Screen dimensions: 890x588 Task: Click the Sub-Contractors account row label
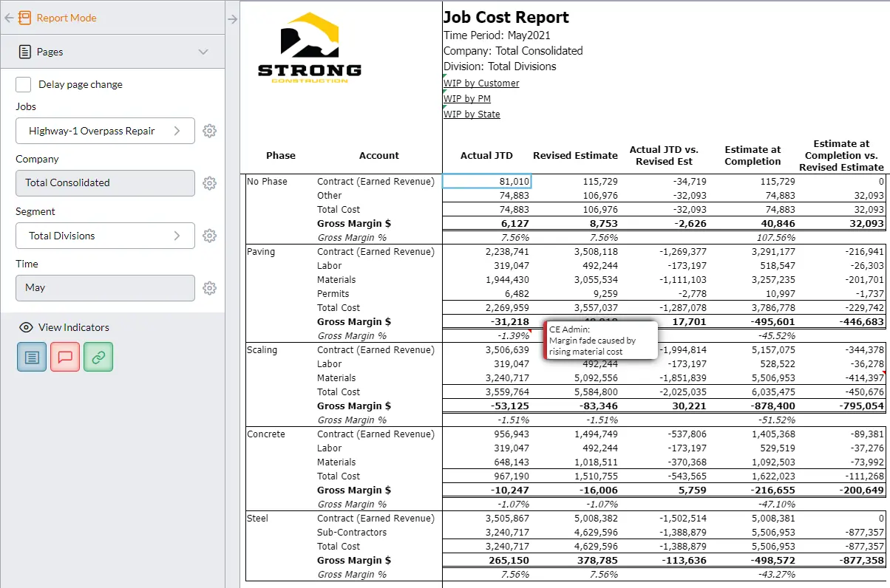click(352, 533)
